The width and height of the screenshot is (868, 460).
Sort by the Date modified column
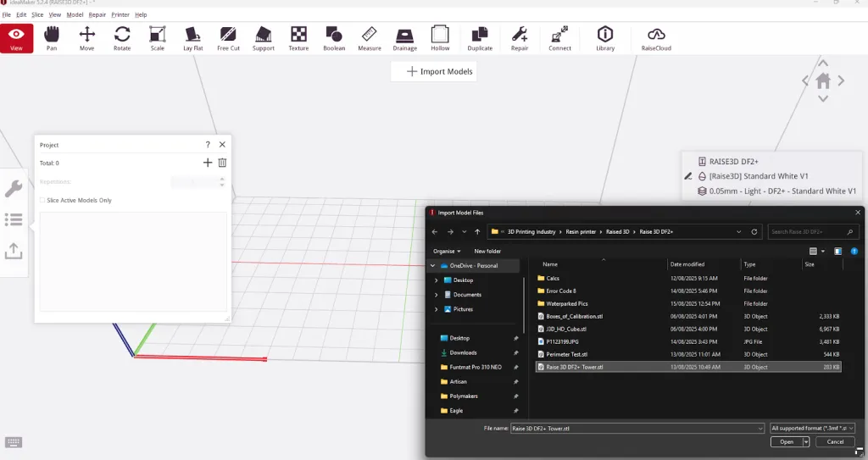pyautogui.click(x=687, y=264)
